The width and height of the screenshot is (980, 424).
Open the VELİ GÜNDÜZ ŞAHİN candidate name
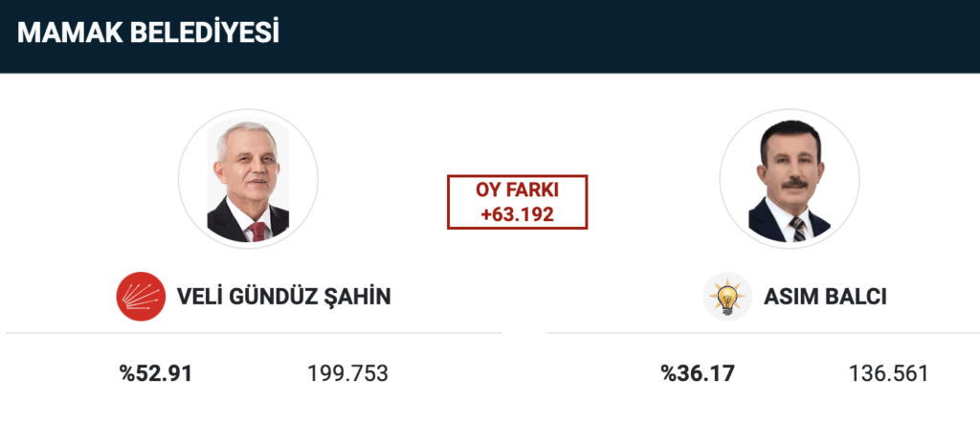coord(283,297)
